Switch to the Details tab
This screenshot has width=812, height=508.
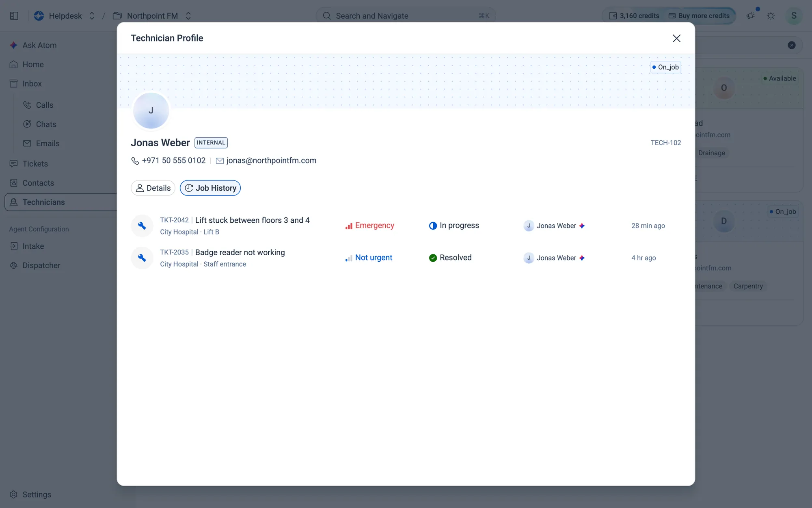click(153, 188)
